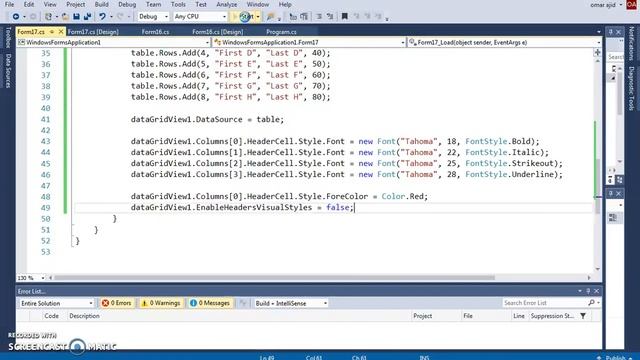Switch to the Form16.cs tab

click(155, 31)
